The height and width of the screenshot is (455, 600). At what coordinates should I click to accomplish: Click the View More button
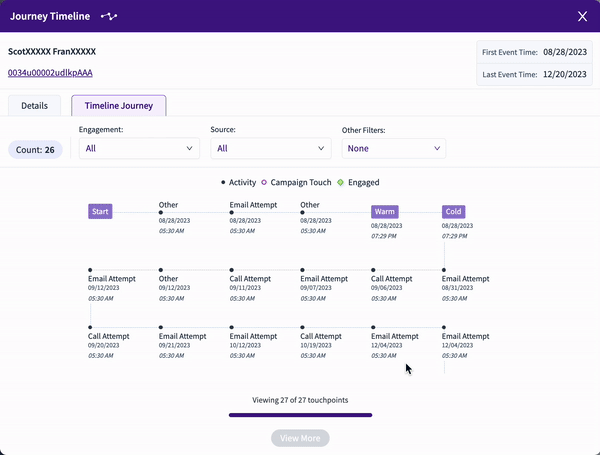[x=300, y=438]
